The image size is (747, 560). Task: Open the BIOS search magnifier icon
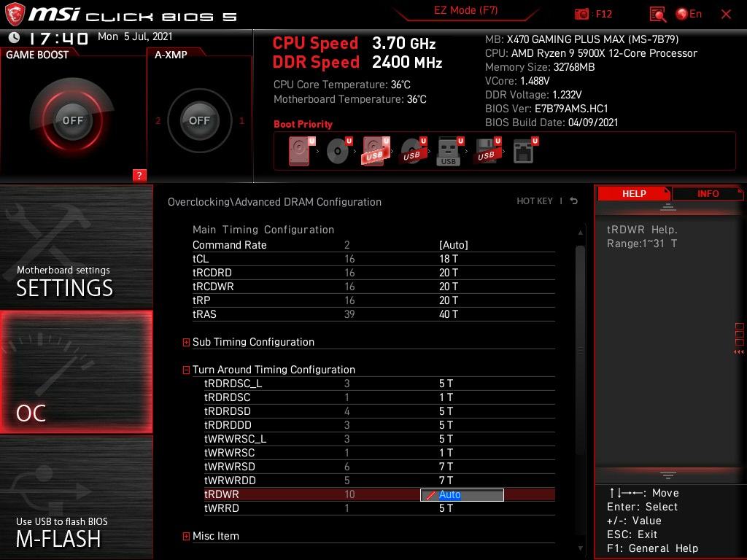click(x=657, y=15)
